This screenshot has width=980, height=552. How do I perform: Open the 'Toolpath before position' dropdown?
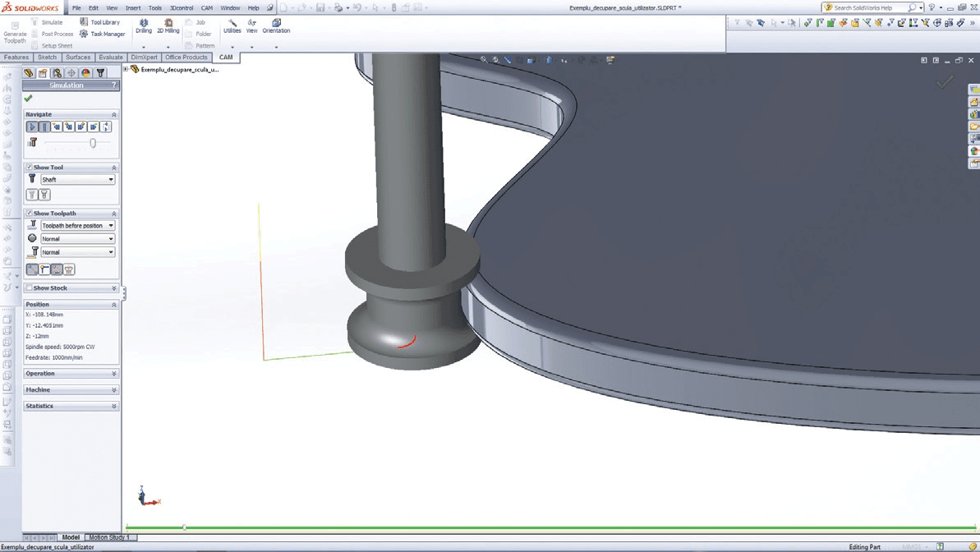tap(77, 225)
